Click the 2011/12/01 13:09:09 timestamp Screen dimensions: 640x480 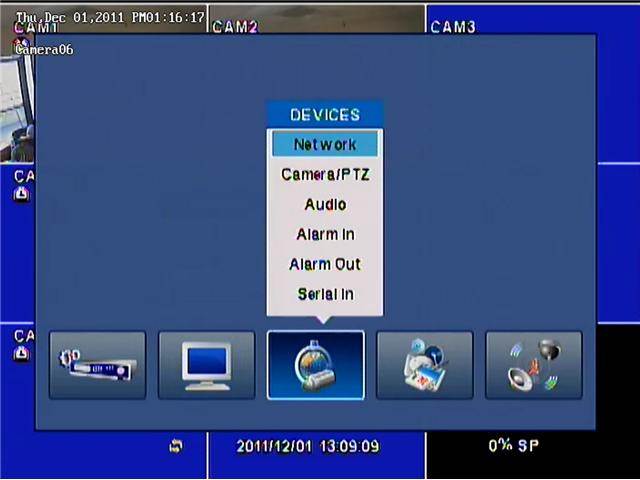[308, 446]
